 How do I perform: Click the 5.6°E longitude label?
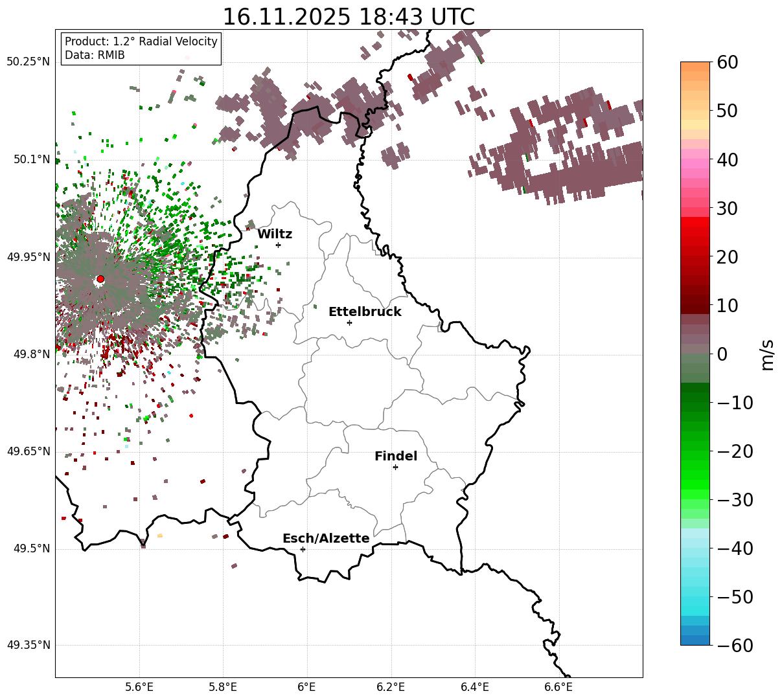(x=139, y=687)
